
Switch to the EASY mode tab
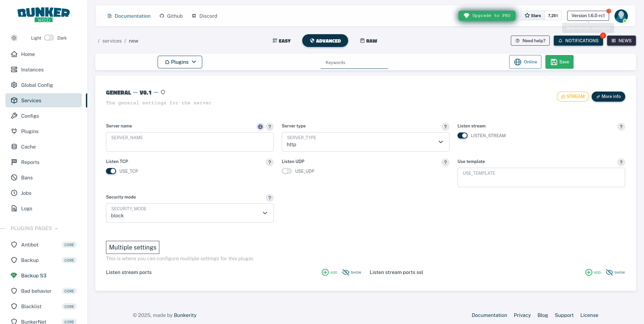tap(281, 41)
